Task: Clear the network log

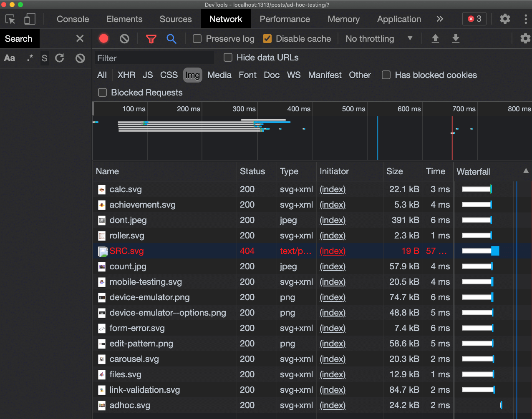Action: [x=124, y=39]
